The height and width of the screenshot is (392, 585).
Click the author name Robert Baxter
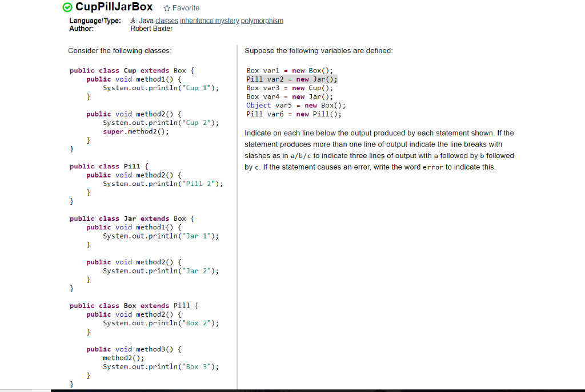click(151, 29)
